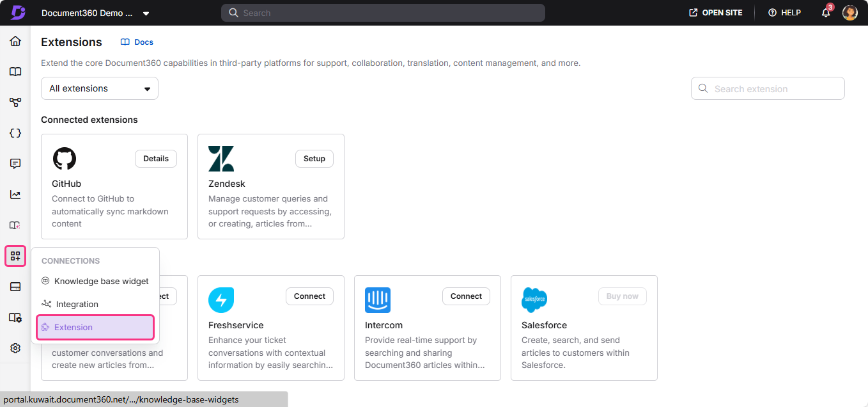
Task: Open the notifications bell icon
Action: click(825, 12)
